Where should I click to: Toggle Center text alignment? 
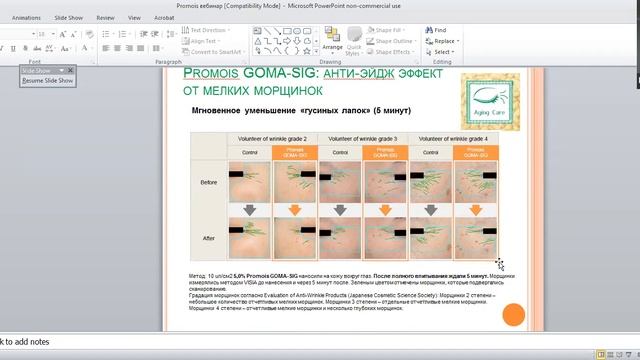[x=118, y=48]
